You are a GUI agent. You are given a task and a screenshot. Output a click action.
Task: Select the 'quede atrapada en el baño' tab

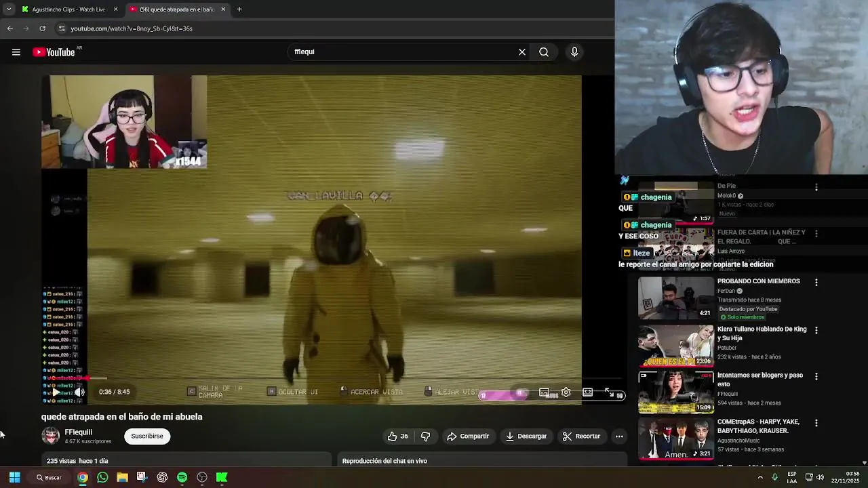176,9
